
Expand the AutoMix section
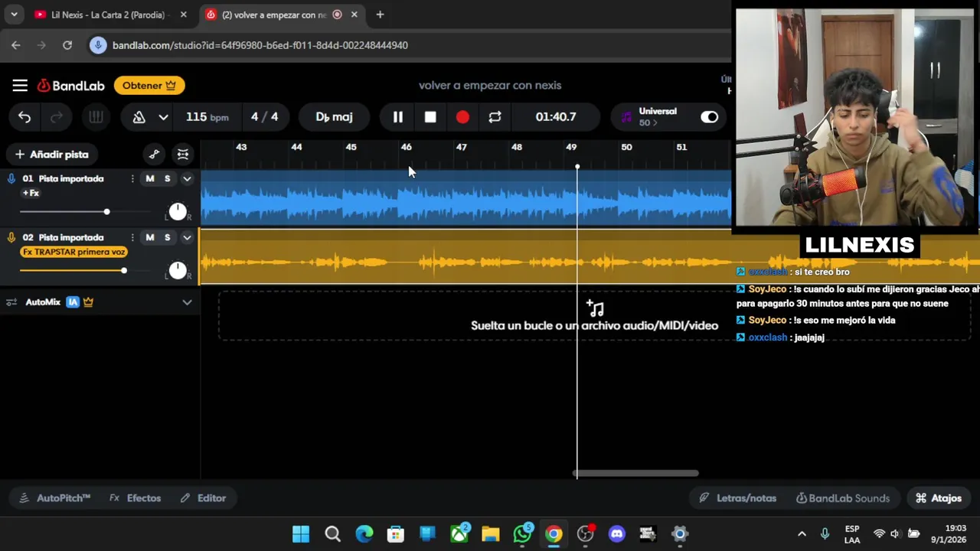(187, 302)
